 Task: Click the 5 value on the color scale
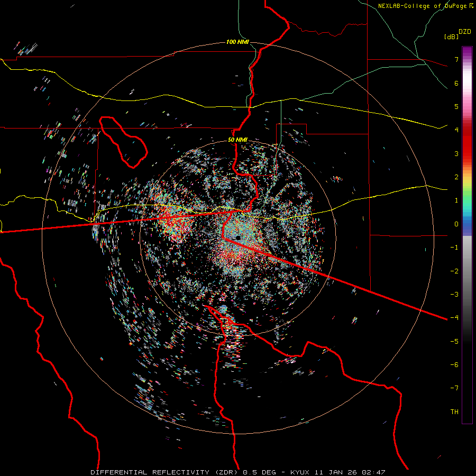pos(456,106)
